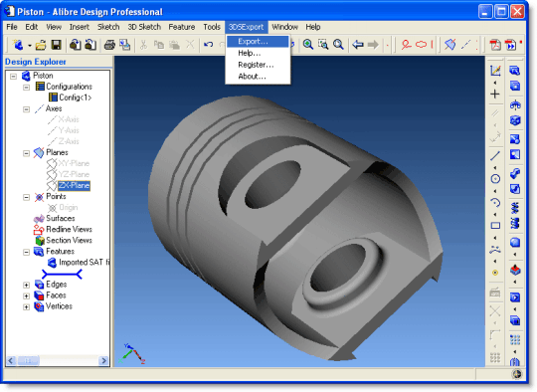Screen dimensions: 537x392
Task: Select the Line sketch tool
Action: click(x=495, y=156)
